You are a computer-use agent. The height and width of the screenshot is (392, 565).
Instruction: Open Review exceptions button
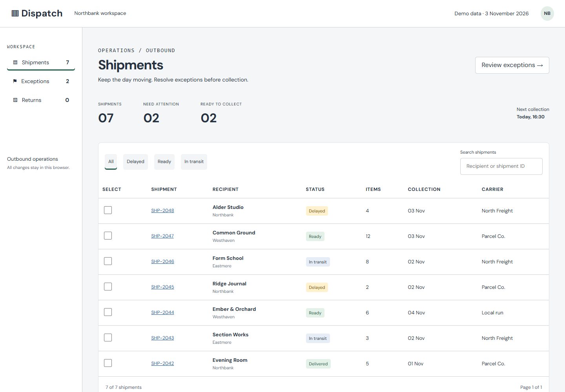click(512, 65)
